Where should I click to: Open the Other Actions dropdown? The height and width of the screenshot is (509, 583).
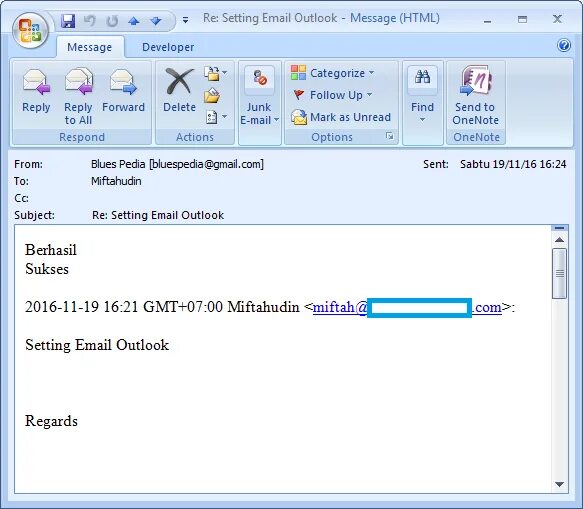[x=216, y=117]
